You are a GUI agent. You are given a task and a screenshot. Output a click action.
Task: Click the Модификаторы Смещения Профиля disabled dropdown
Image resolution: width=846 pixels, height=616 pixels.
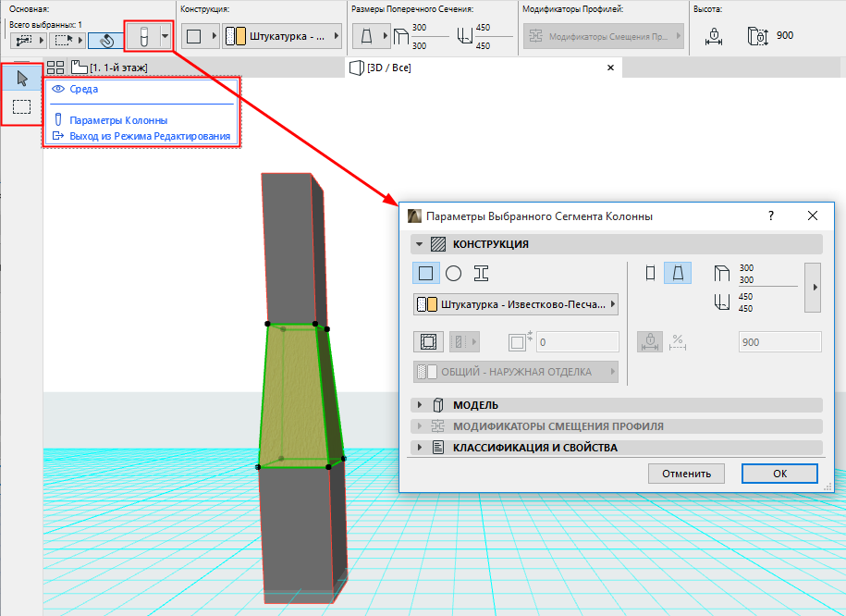pyautogui.click(x=603, y=37)
